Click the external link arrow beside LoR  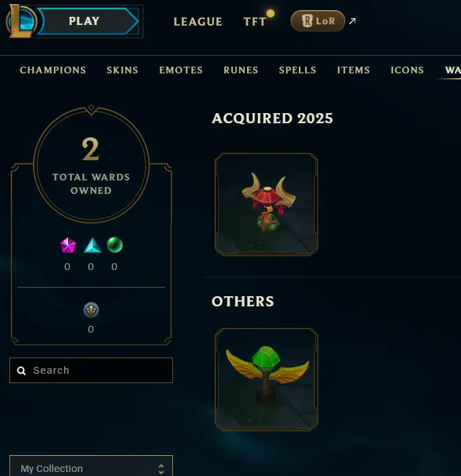tap(352, 22)
